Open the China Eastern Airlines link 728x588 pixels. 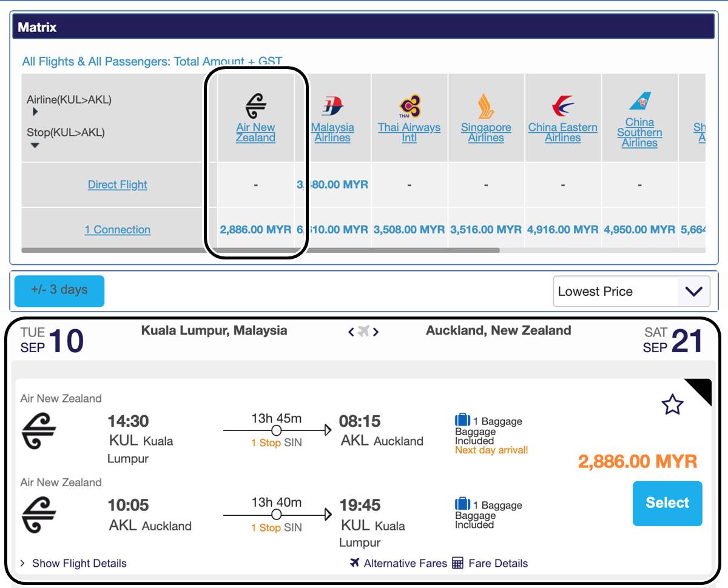coord(563,133)
